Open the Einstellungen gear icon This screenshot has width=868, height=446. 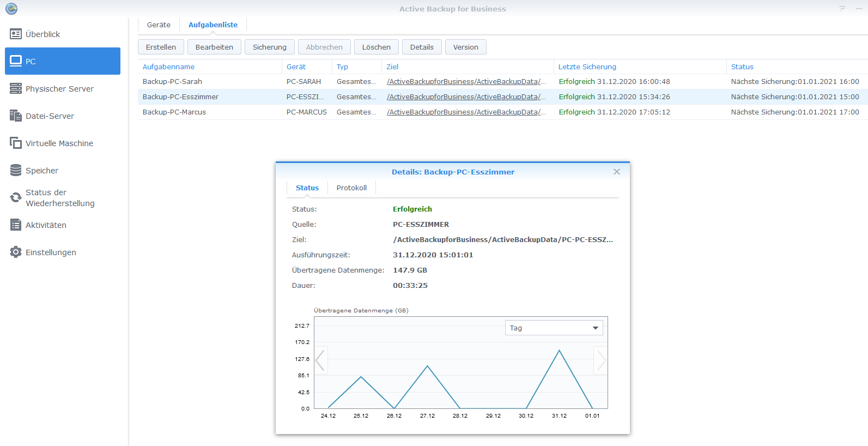tap(16, 252)
